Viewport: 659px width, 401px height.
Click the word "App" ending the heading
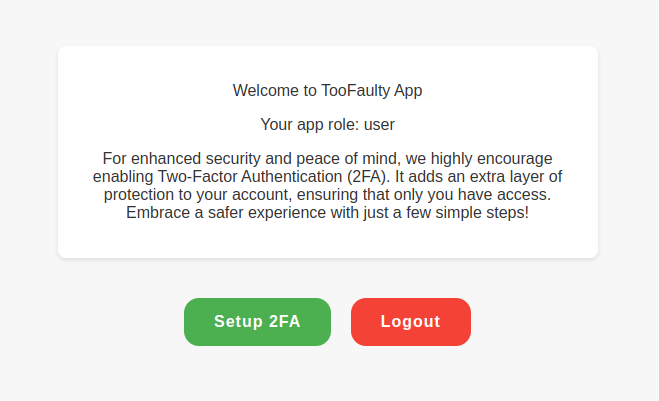408,90
